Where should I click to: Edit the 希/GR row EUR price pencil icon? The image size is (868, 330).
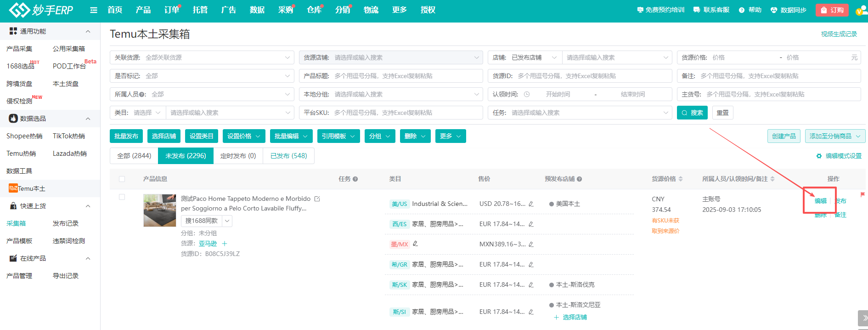[x=531, y=265]
